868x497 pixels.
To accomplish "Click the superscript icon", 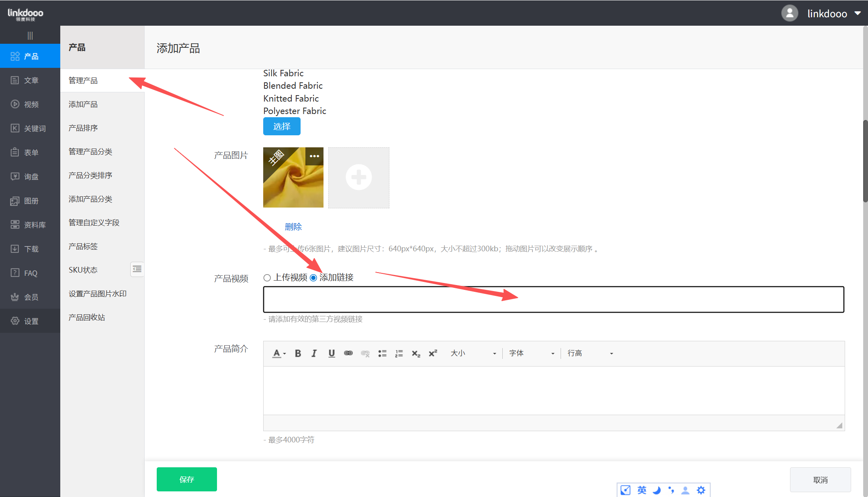I will pyautogui.click(x=433, y=353).
